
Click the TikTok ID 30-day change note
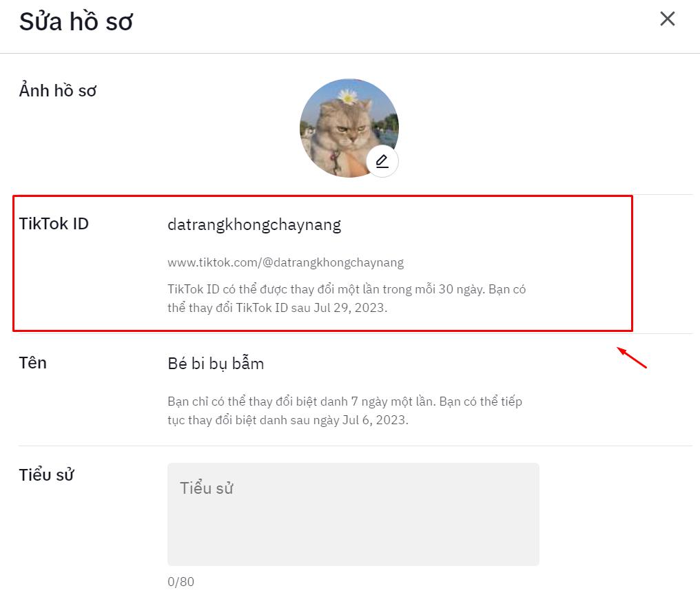(x=347, y=299)
